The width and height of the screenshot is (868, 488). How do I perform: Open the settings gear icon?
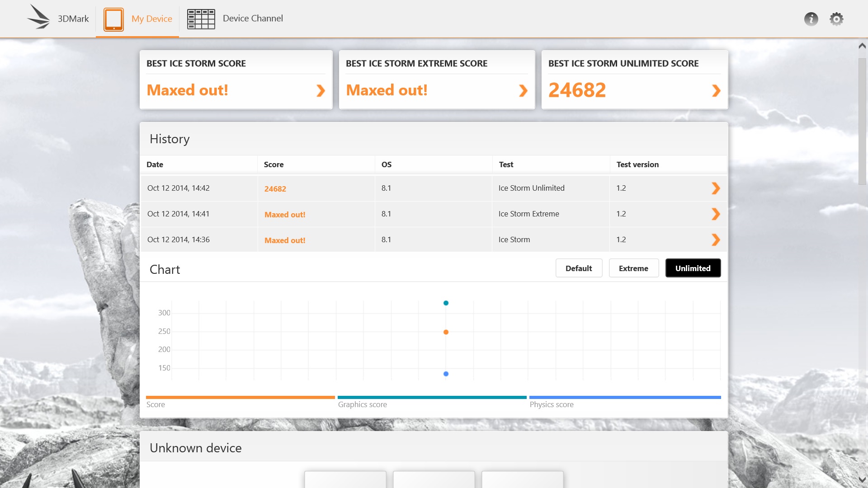[836, 19]
